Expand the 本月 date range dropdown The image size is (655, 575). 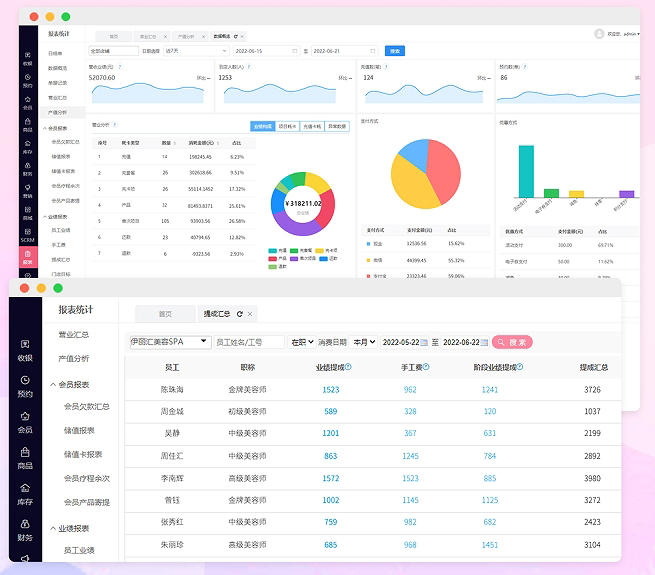click(x=365, y=342)
